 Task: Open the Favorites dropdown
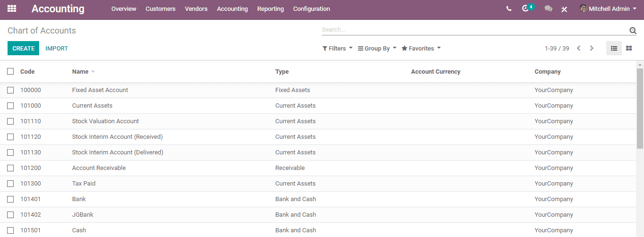click(421, 49)
